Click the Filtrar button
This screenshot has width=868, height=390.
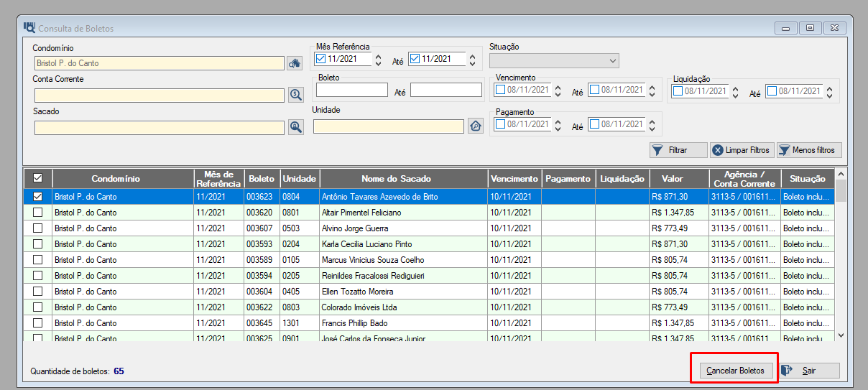(x=678, y=150)
